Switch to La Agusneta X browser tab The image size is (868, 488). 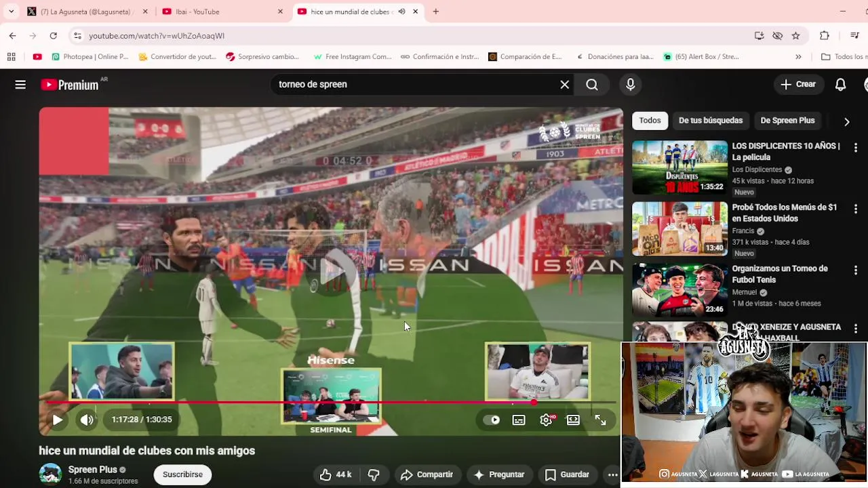tap(87, 12)
